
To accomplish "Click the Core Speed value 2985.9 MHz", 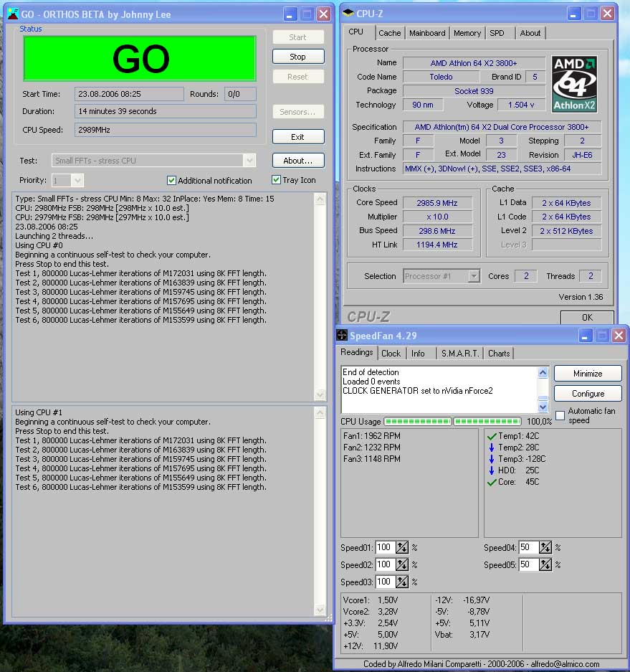I will (437, 203).
